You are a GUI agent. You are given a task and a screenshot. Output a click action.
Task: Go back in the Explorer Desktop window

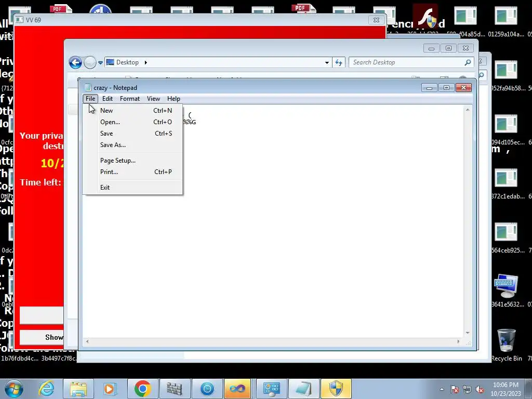(x=75, y=62)
